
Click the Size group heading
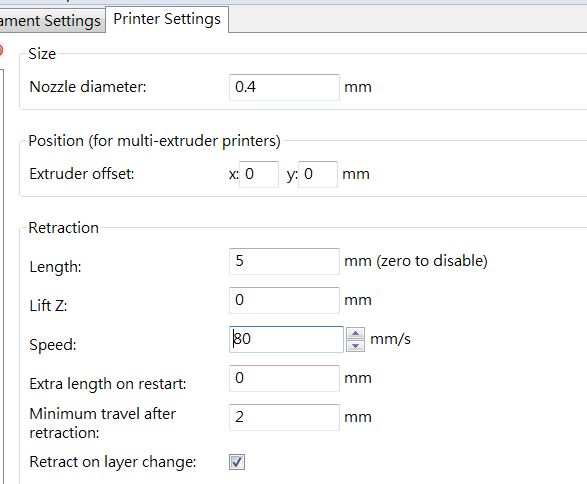pos(42,54)
